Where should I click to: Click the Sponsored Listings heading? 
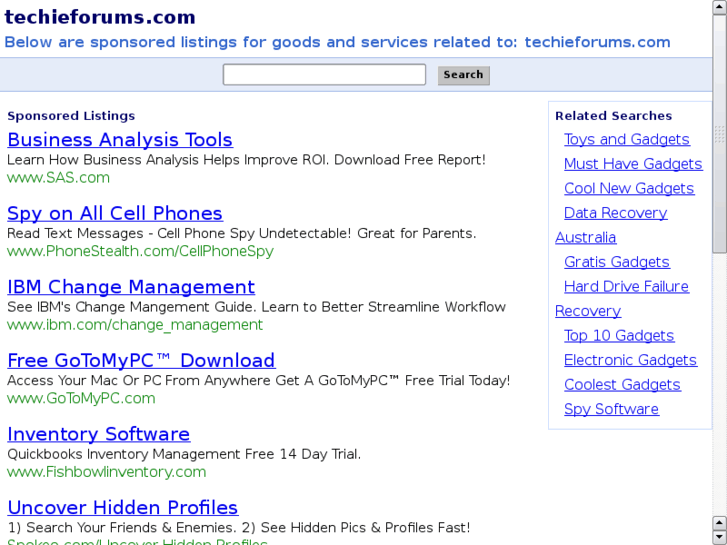click(x=71, y=116)
